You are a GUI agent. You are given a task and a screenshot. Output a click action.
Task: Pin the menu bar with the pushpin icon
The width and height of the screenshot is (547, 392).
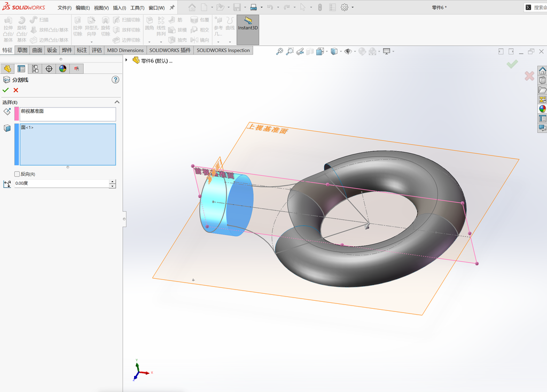pyautogui.click(x=172, y=7)
